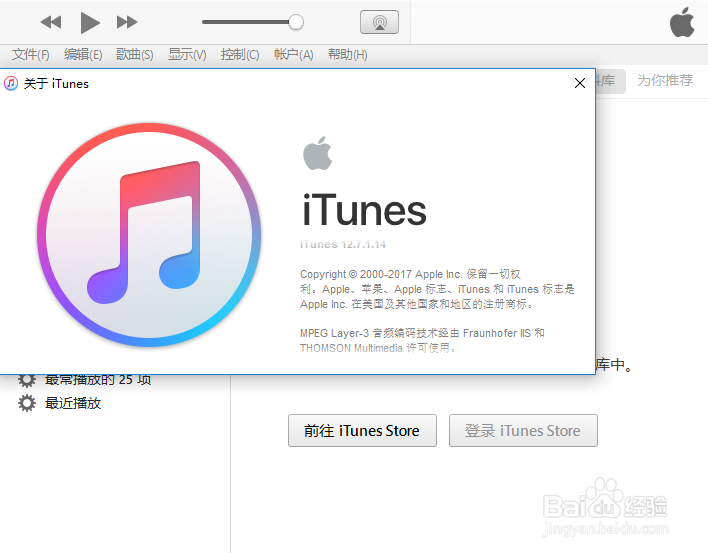Open the 歌曲(S) menu
Image resolution: width=708 pixels, height=553 pixels.
coord(135,55)
